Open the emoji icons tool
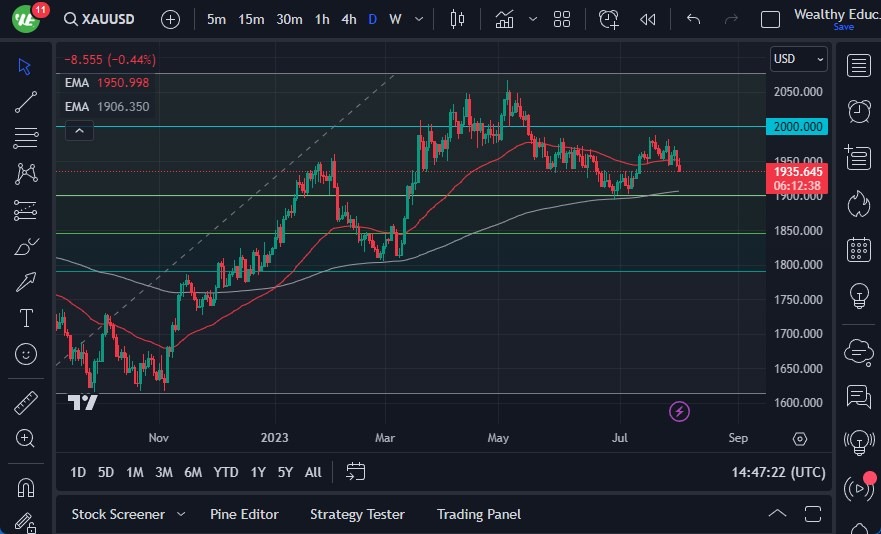This screenshot has height=534, width=881. point(26,354)
